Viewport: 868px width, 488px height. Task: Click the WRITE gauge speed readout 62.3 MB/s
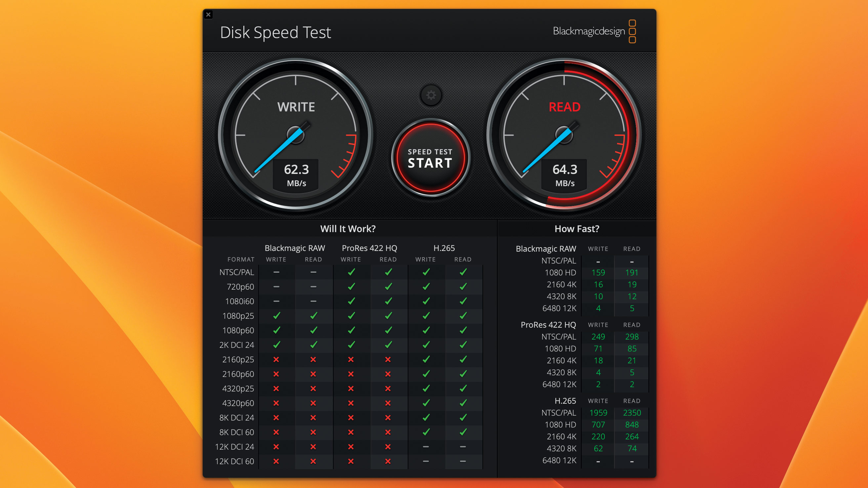point(296,175)
